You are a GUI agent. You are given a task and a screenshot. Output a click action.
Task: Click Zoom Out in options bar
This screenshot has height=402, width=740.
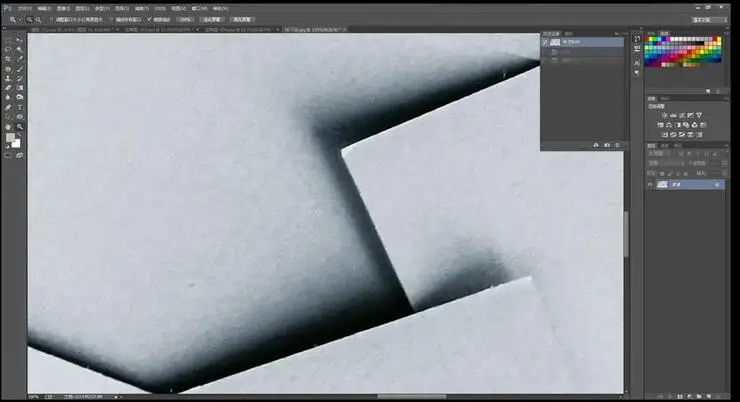pos(38,19)
